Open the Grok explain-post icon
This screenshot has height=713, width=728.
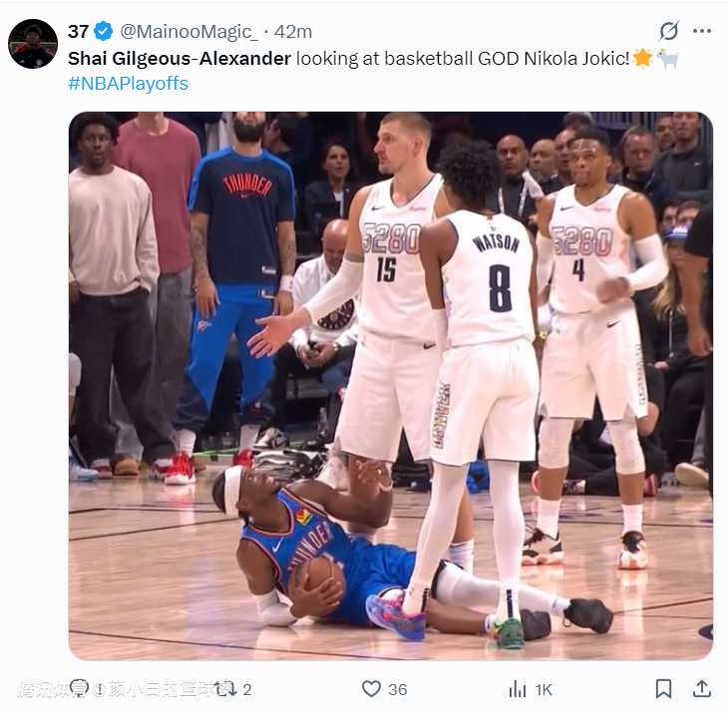[x=669, y=31]
